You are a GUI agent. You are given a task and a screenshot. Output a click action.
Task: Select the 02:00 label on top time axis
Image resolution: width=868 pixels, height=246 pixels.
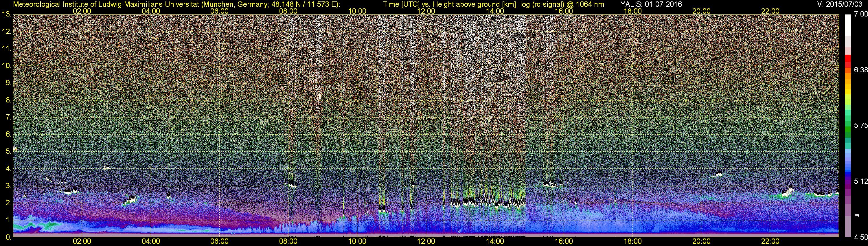(x=82, y=11)
